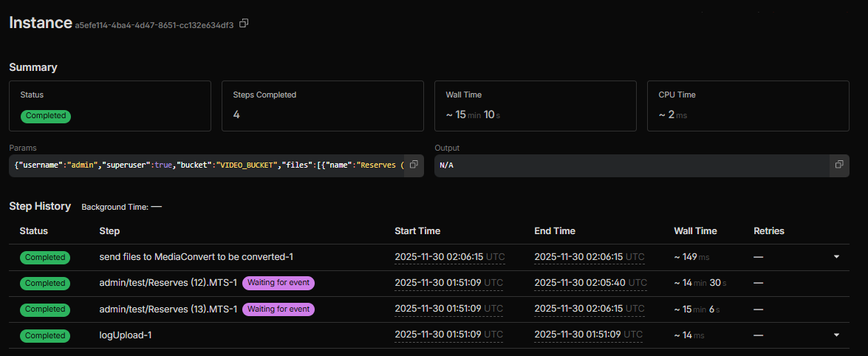This screenshot has height=356, width=868.
Task: Expand the MediaConvert step row
Action: tap(836, 257)
